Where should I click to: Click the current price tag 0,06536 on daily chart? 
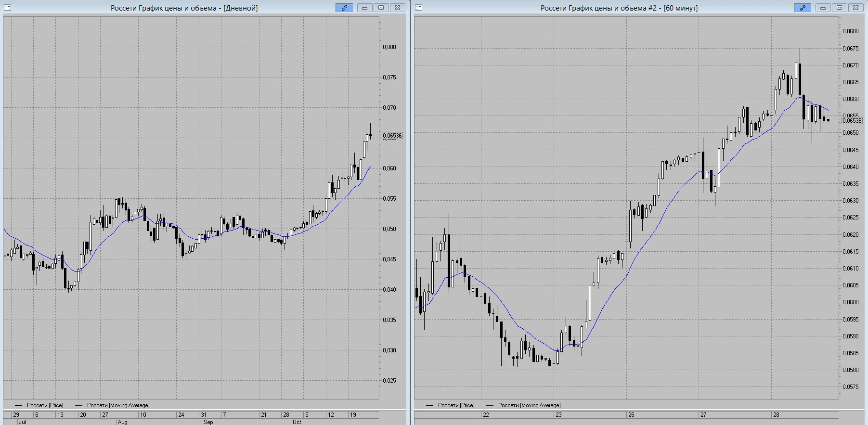click(x=392, y=136)
